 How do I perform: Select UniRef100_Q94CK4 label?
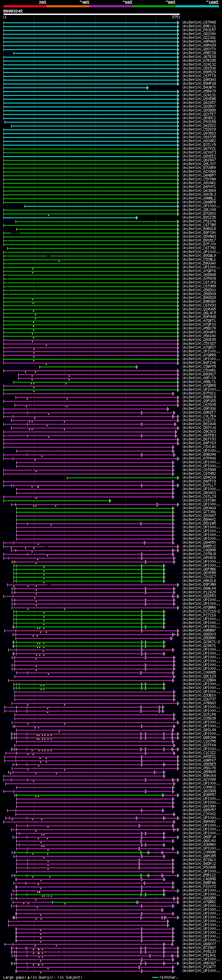coord(199,477)
